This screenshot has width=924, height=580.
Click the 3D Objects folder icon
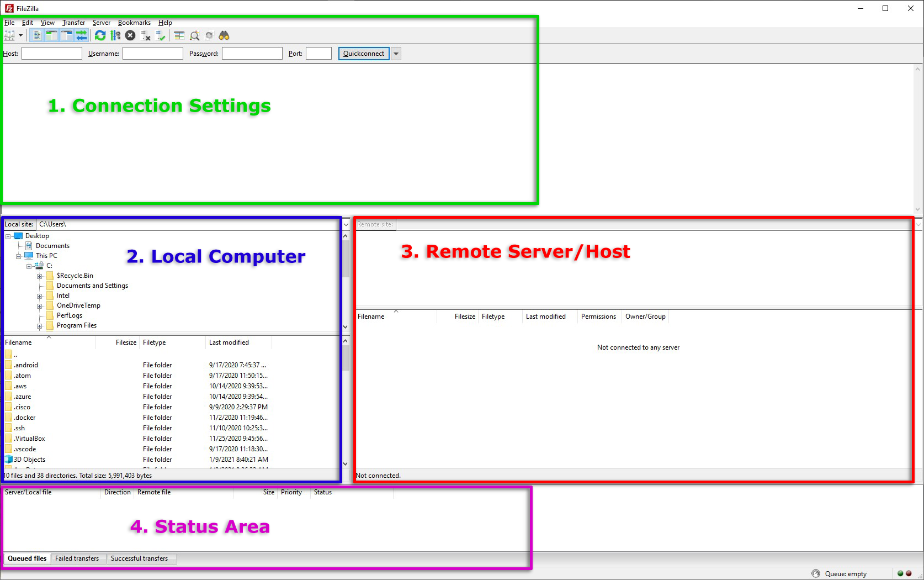point(8,459)
